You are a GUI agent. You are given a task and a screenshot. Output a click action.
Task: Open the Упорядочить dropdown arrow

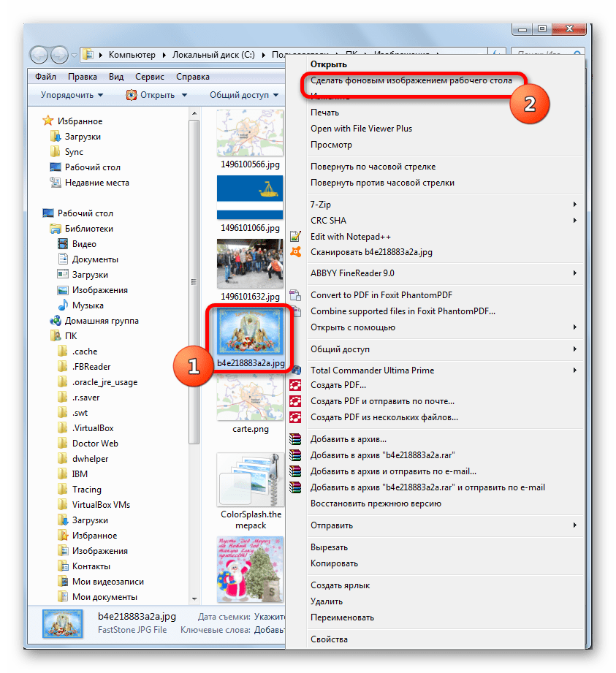(x=100, y=95)
